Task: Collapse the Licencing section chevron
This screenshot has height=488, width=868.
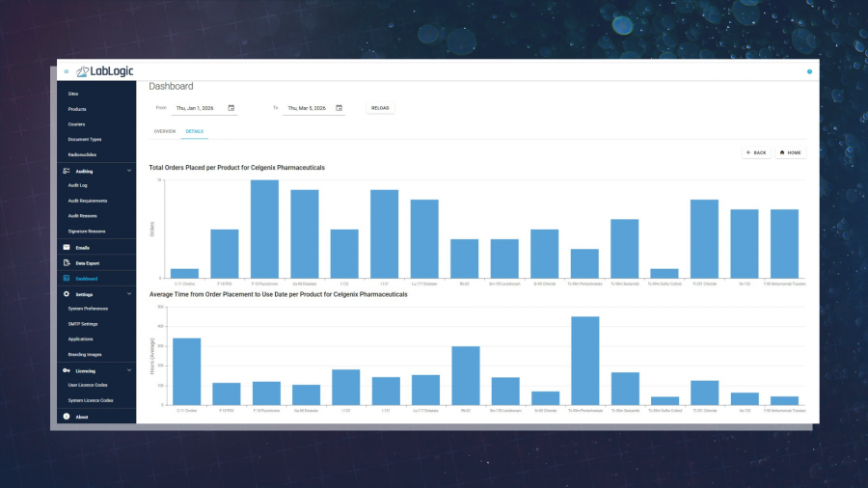Action: tap(129, 370)
